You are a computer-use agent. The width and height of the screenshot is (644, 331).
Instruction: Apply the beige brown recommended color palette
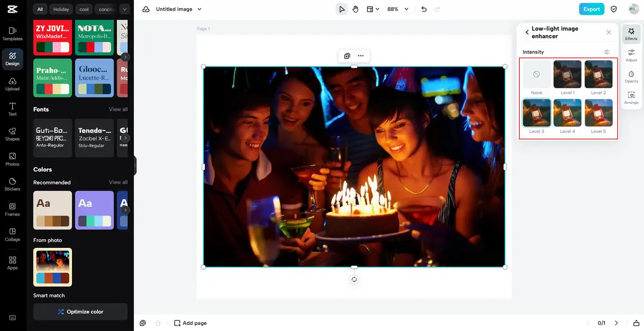53,210
